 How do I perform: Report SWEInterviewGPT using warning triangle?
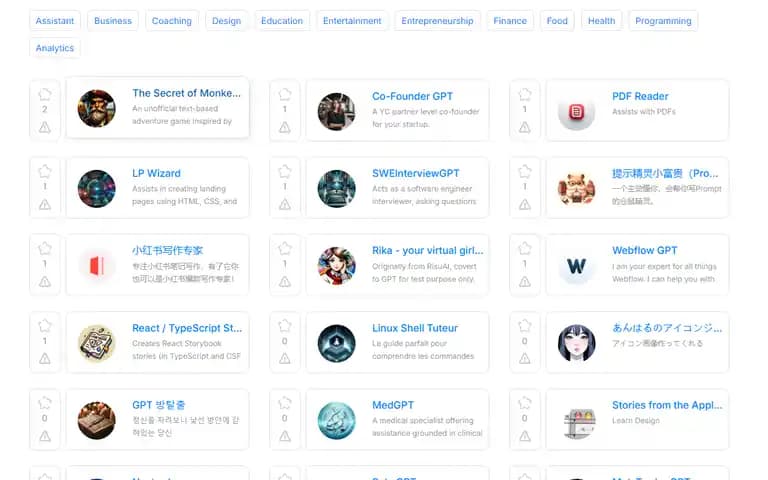click(x=285, y=205)
